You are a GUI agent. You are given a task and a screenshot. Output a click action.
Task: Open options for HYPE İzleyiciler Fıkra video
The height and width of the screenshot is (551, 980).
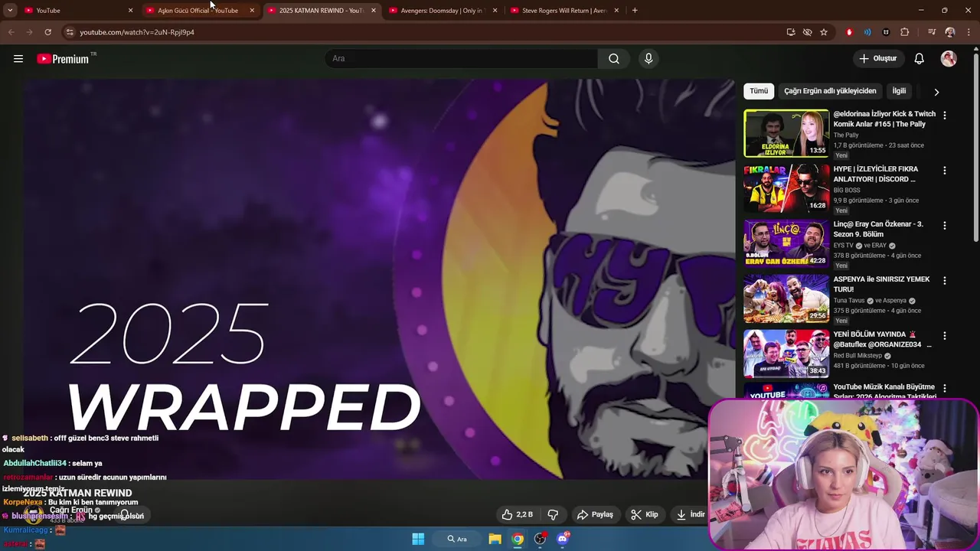[x=945, y=171]
